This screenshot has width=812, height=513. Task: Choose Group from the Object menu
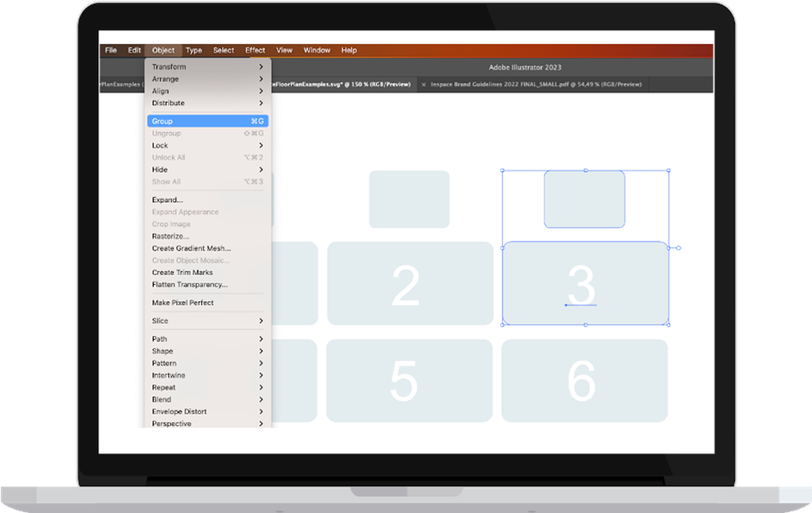tap(207, 121)
